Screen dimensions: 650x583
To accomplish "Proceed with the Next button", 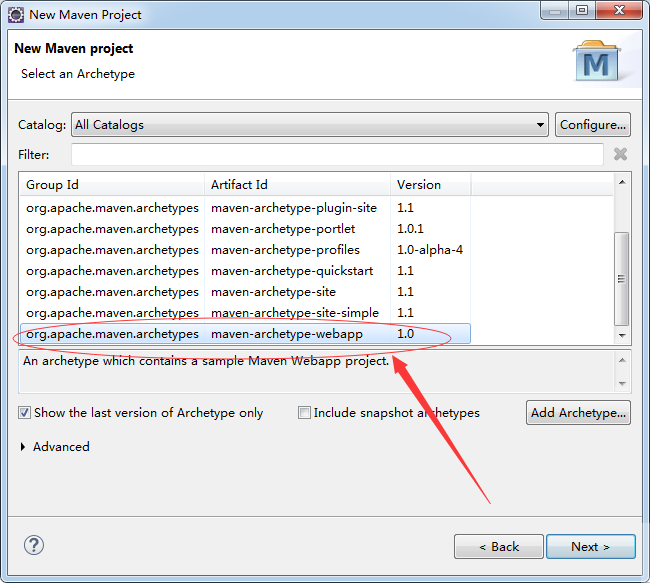I will 591,547.
